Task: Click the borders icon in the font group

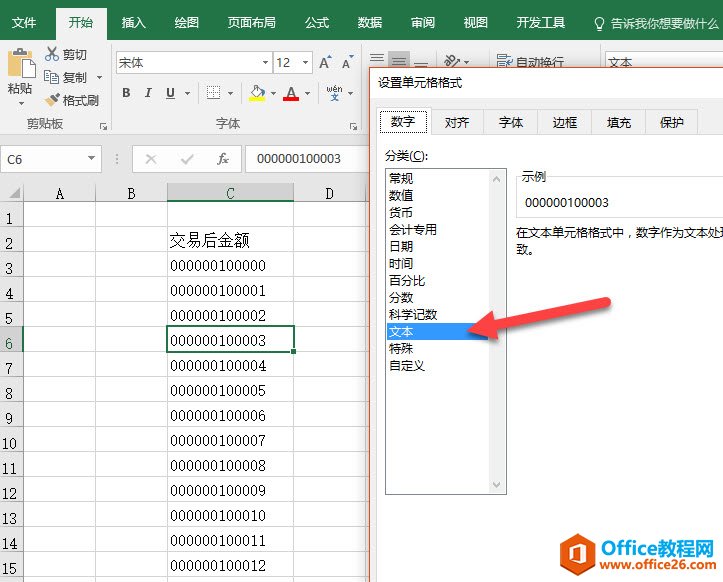Action: [x=213, y=93]
